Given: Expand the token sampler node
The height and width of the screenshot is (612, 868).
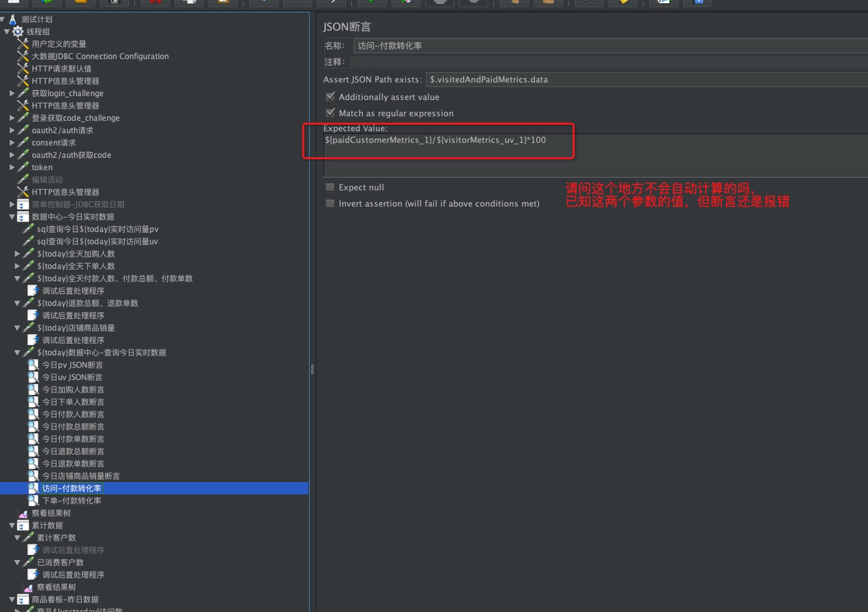Looking at the screenshot, I should coord(11,167).
